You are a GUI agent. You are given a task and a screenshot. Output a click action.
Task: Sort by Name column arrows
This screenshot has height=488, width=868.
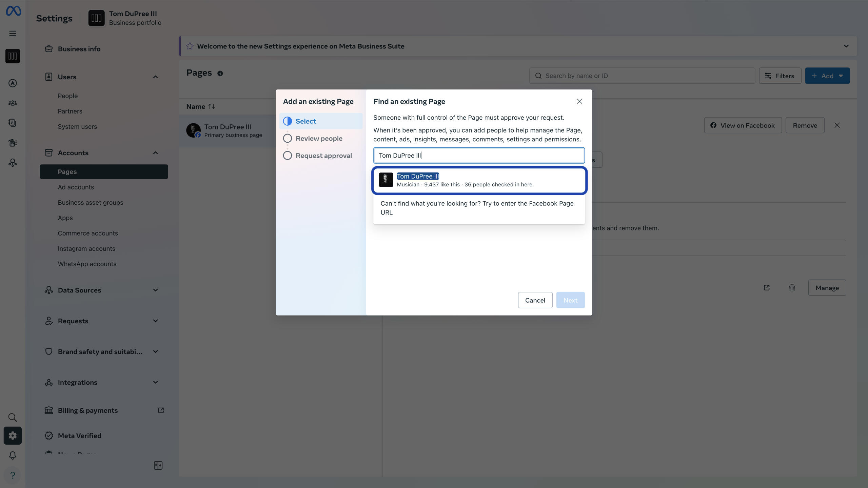point(212,106)
